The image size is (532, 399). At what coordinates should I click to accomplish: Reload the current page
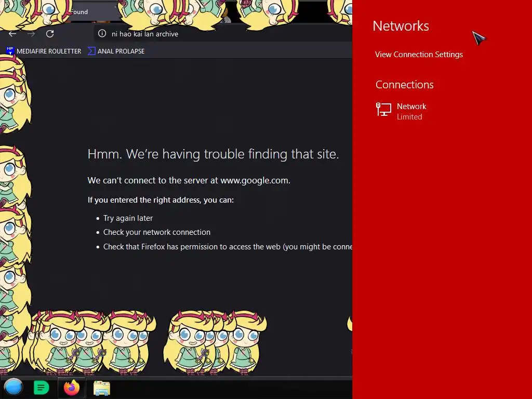(x=50, y=34)
